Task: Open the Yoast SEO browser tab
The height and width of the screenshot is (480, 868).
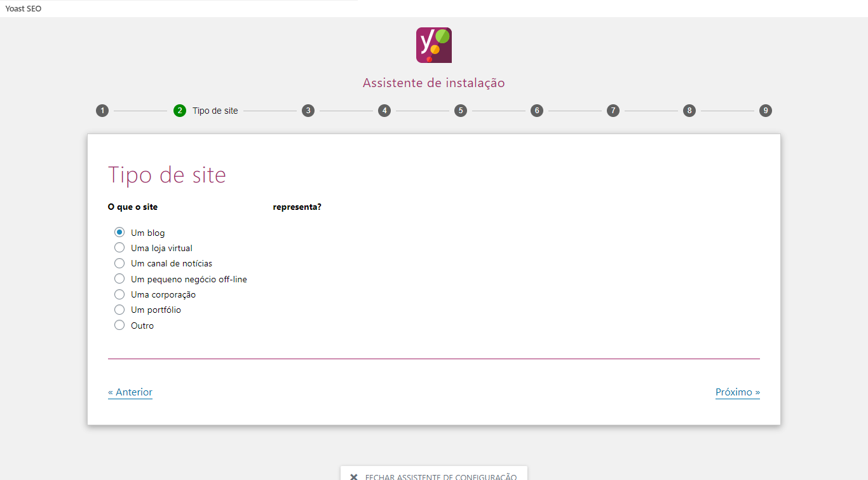Action: click(24, 8)
